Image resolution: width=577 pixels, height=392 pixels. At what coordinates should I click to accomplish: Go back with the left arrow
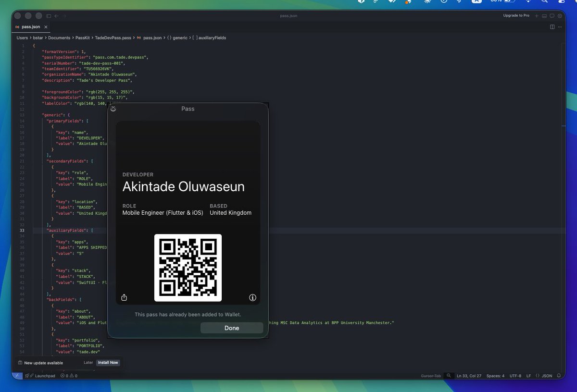click(x=56, y=16)
